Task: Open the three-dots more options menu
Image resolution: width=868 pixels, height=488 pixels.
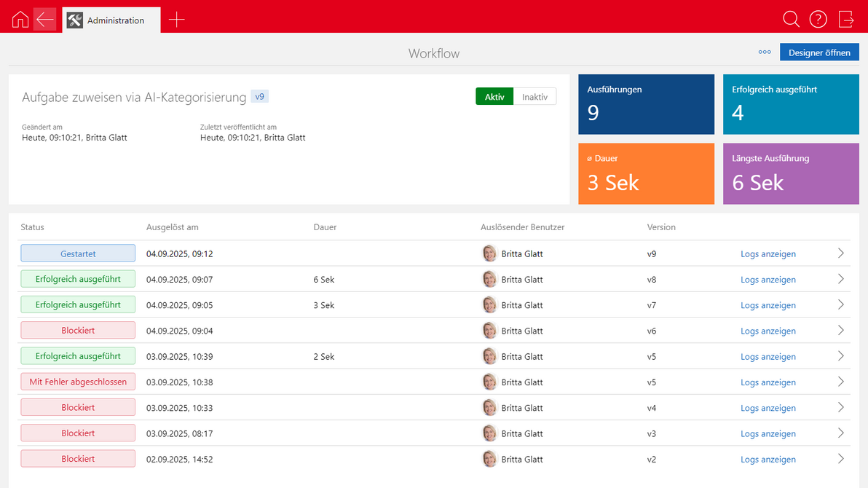Action: coord(765,52)
